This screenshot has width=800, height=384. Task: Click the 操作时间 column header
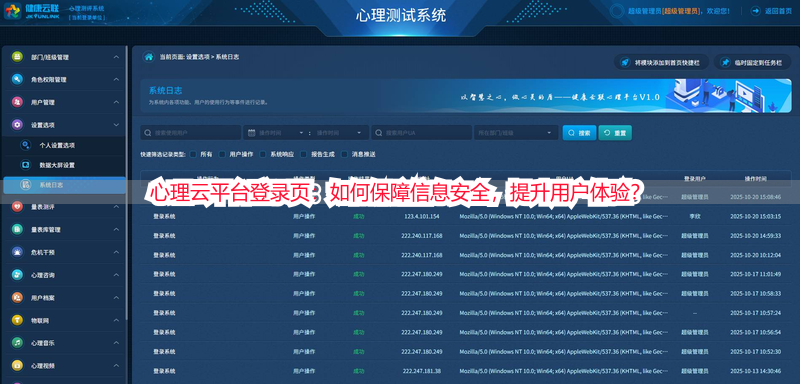(x=755, y=178)
